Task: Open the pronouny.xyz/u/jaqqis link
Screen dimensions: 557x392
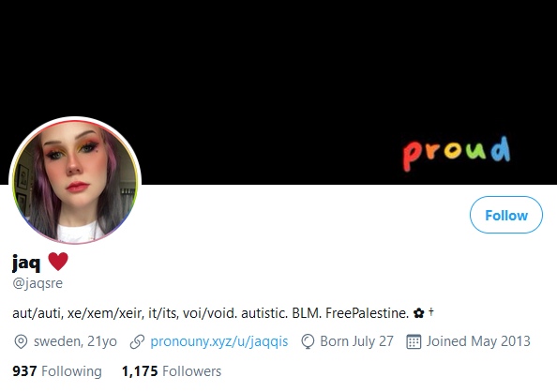Action: (219, 341)
